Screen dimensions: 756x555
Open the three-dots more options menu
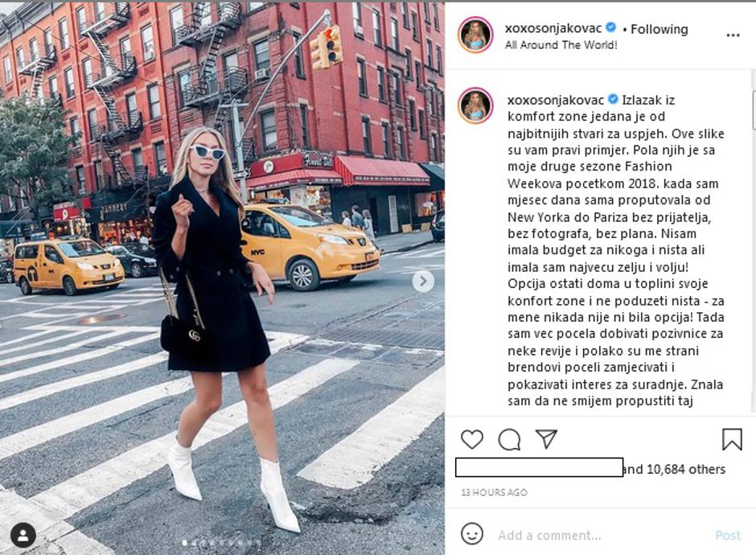pyautogui.click(x=733, y=35)
